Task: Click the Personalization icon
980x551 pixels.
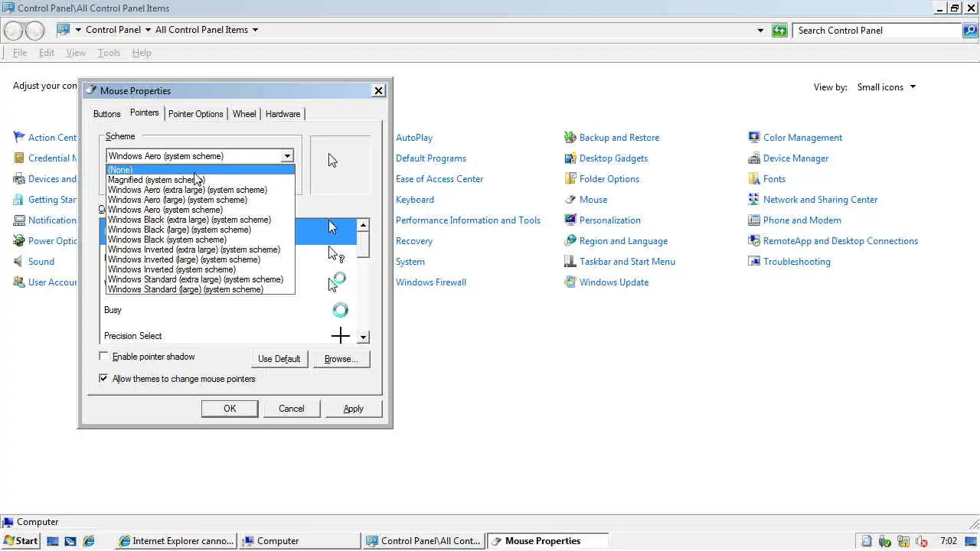Action: click(570, 220)
